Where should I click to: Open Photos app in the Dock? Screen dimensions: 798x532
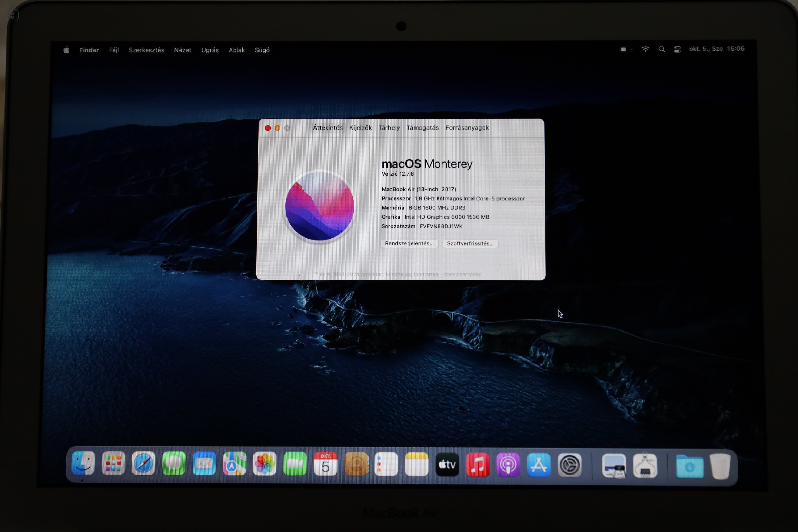pos(265,464)
